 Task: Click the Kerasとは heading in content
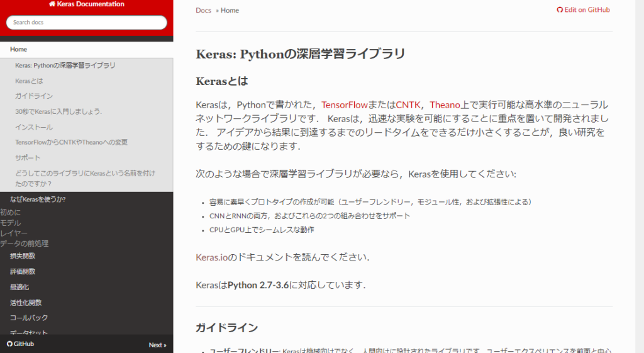tap(222, 81)
